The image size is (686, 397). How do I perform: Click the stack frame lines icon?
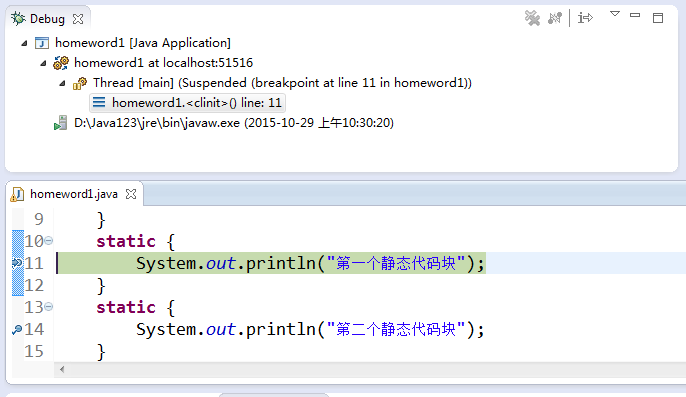click(x=99, y=102)
